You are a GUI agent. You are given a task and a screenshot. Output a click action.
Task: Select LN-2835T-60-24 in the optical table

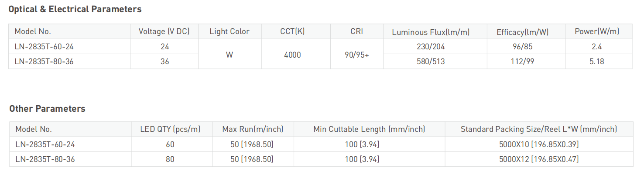[x=41, y=46]
